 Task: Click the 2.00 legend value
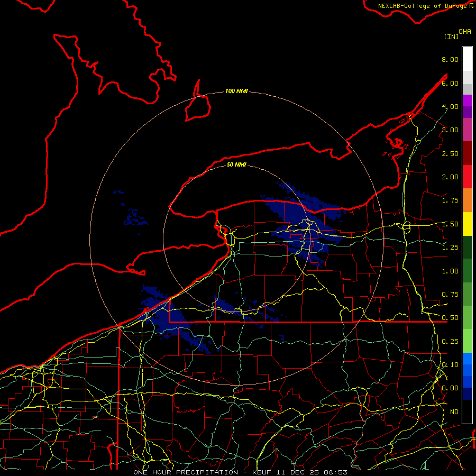point(450,177)
